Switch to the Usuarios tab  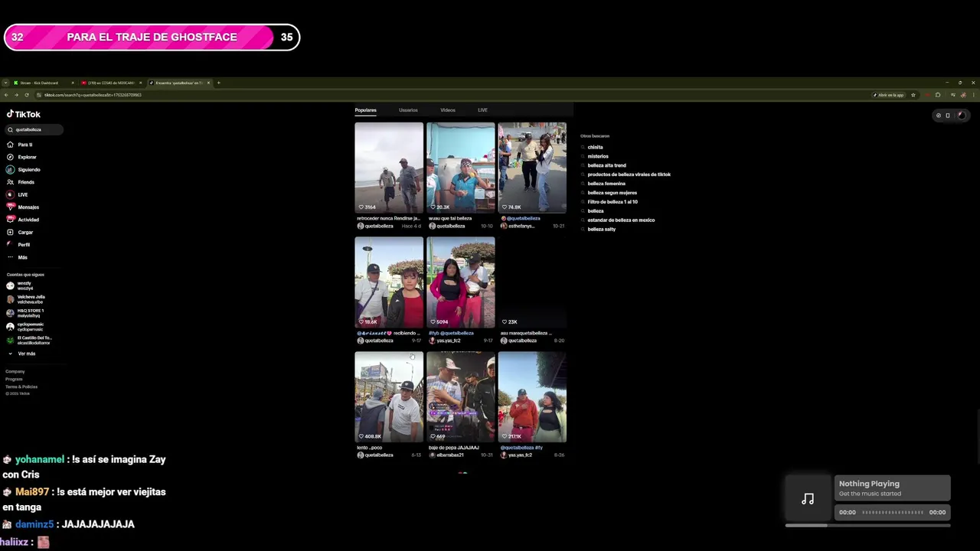[x=408, y=110]
